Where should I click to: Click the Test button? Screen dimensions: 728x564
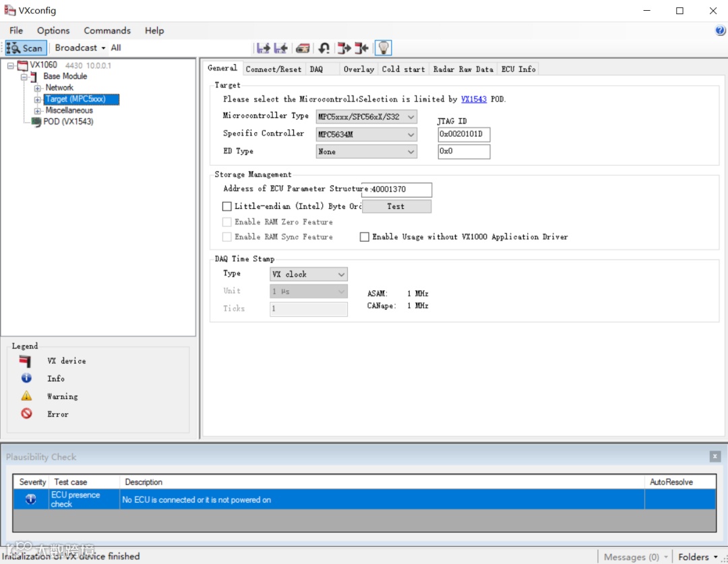396,206
